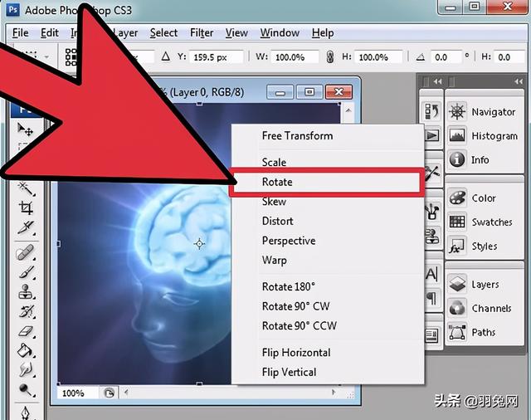Open the Help menu
Viewport: 531px width, 420px height.
pyautogui.click(x=323, y=33)
